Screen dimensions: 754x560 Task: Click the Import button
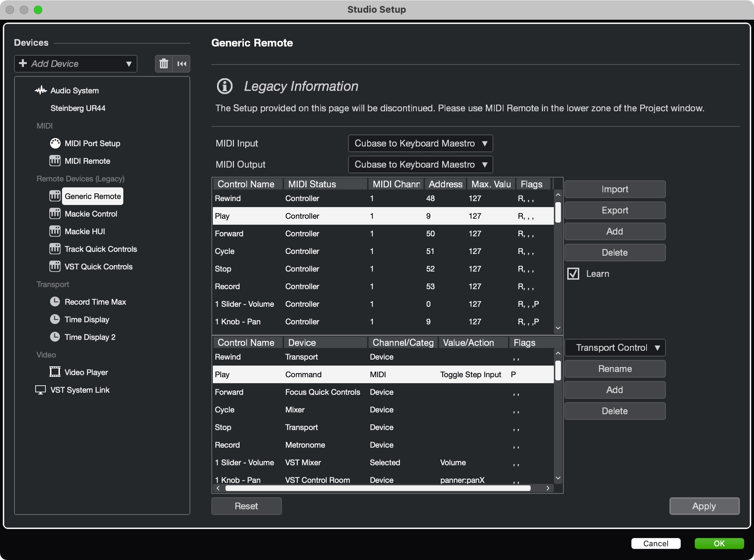click(615, 189)
